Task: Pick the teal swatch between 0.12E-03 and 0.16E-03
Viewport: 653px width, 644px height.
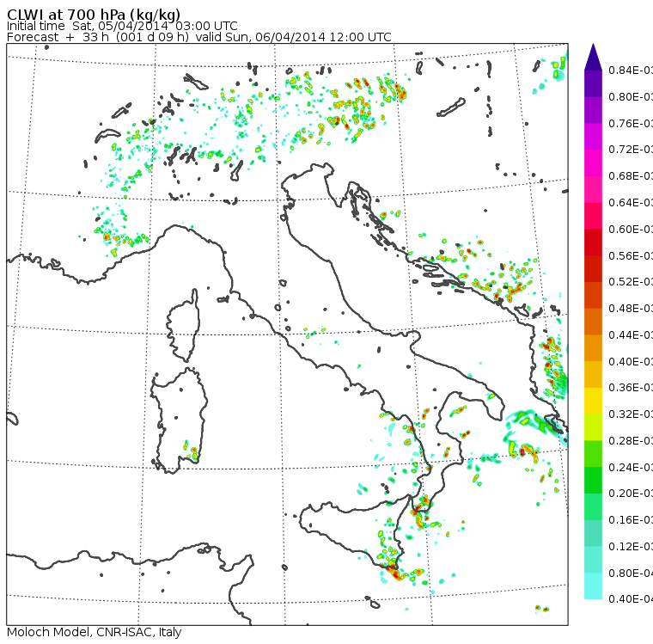Action: click(593, 533)
